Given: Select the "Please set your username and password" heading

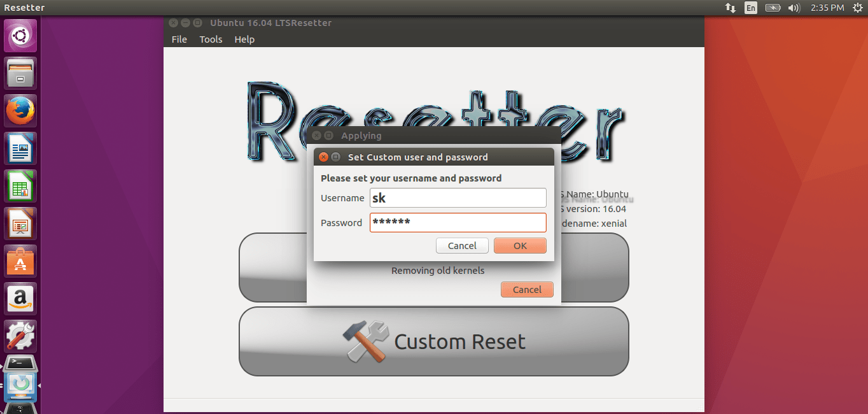Looking at the screenshot, I should click(x=411, y=178).
